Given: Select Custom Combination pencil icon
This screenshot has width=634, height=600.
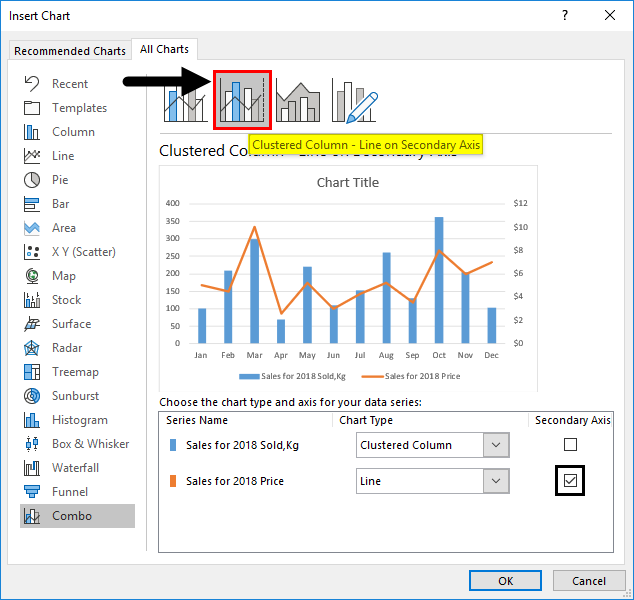Looking at the screenshot, I should pos(354,100).
